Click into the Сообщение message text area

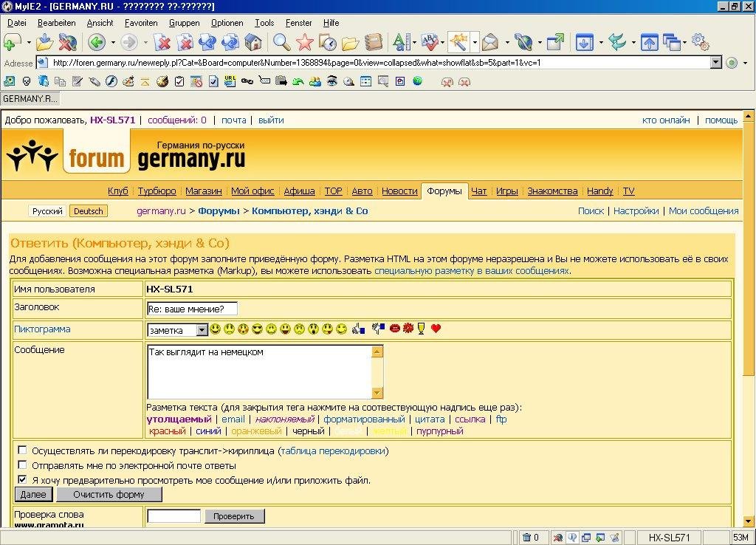[259, 372]
